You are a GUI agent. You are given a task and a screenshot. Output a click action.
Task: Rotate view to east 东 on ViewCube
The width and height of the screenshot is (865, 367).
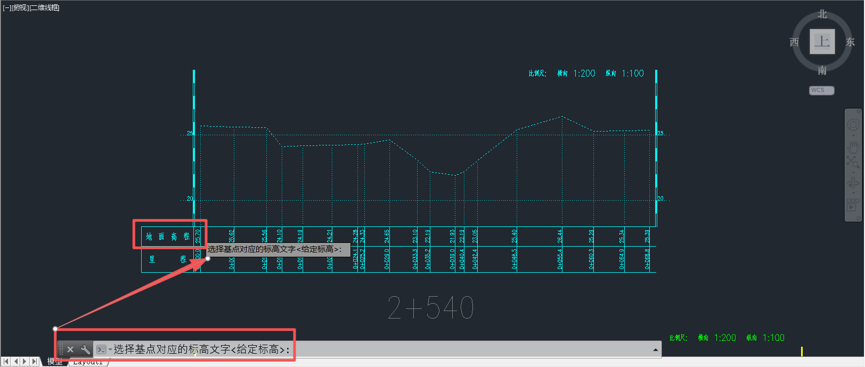(850, 42)
